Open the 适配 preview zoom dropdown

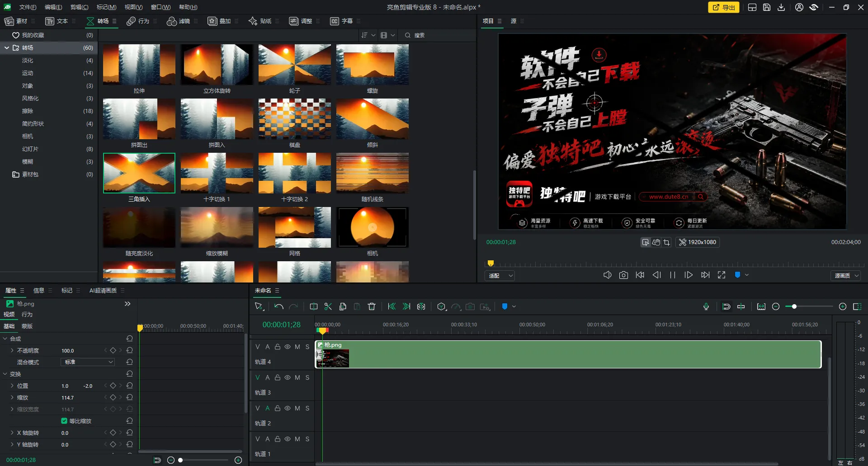pos(500,275)
